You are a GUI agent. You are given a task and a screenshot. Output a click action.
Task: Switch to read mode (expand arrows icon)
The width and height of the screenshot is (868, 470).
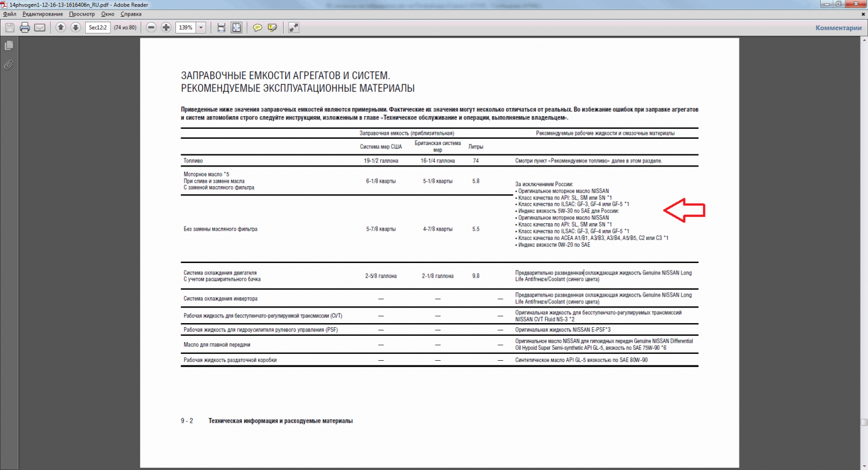pyautogui.click(x=294, y=27)
